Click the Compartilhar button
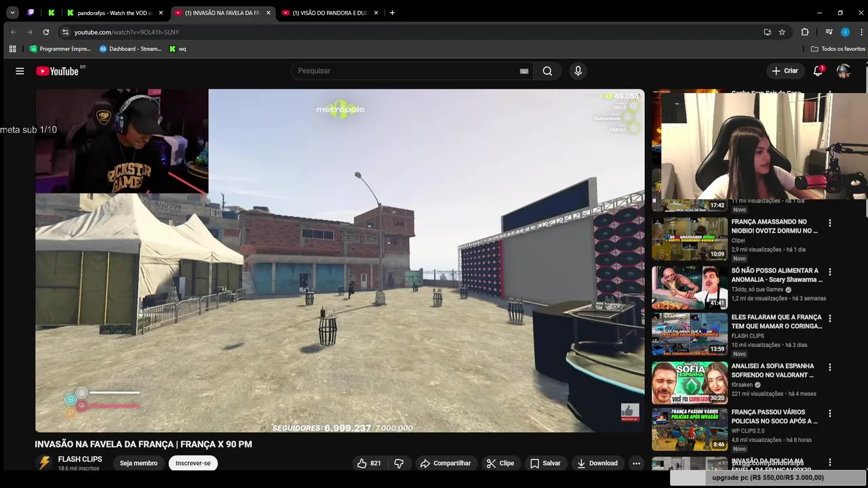 click(x=446, y=464)
